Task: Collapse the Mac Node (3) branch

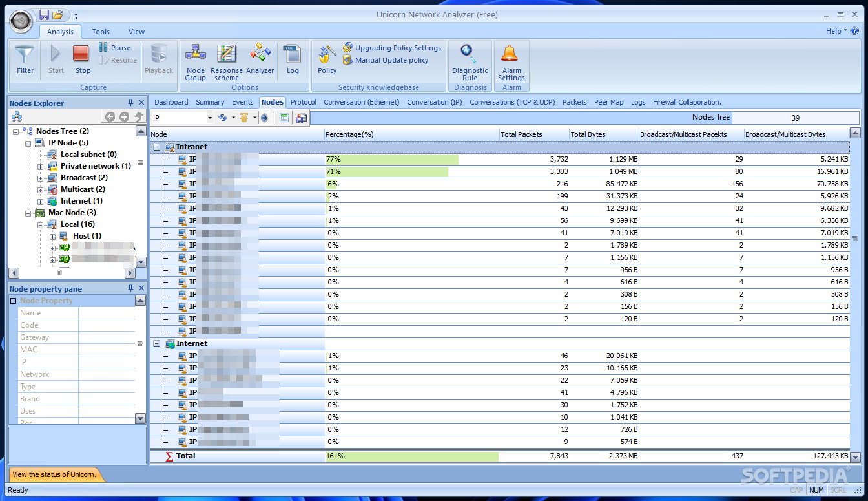Action: (28, 213)
